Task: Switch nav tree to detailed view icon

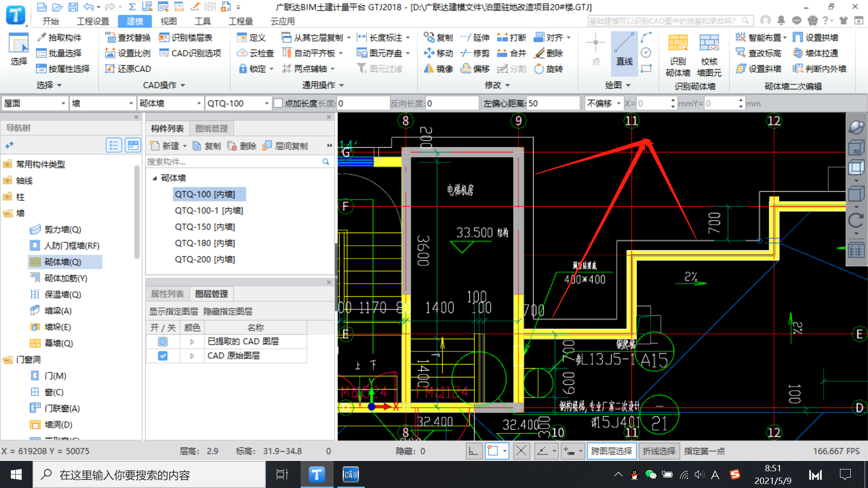Action: [x=133, y=145]
